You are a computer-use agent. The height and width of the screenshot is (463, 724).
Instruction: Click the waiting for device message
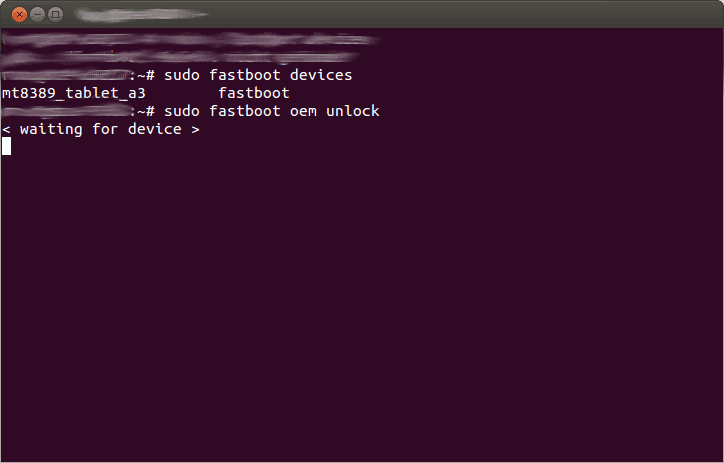(x=101, y=129)
